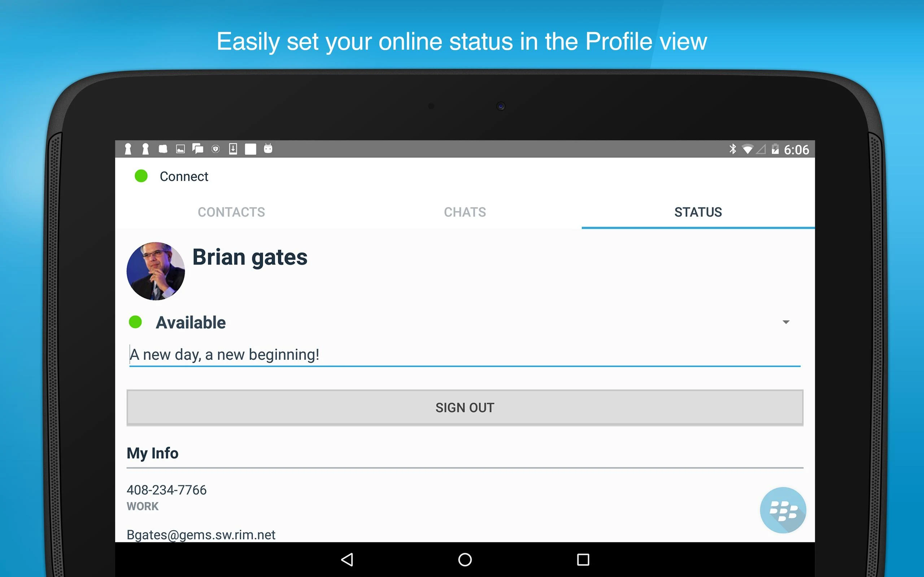Switch to the CONTACTS tab
Image resolution: width=924 pixels, height=577 pixels.
tap(231, 212)
